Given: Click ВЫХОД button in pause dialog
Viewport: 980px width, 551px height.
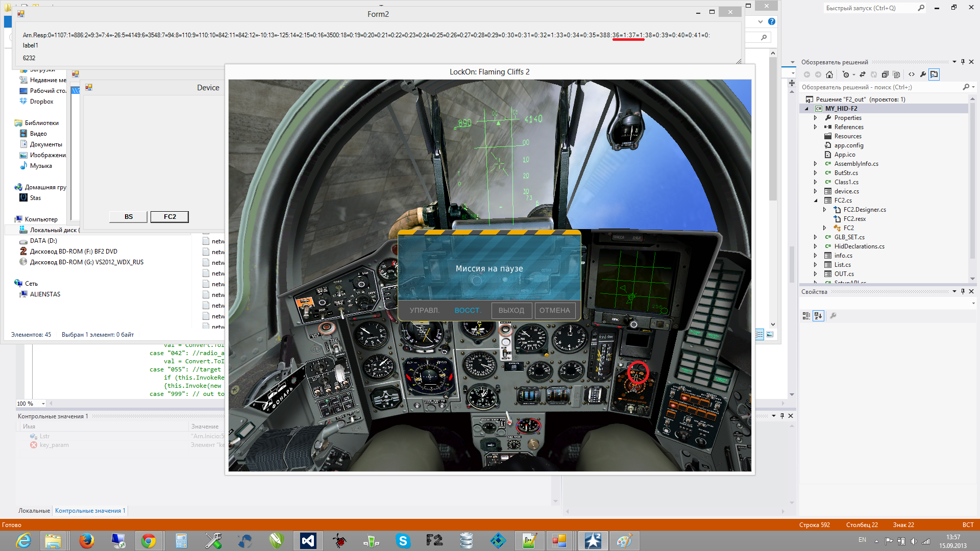Looking at the screenshot, I should (511, 310).
